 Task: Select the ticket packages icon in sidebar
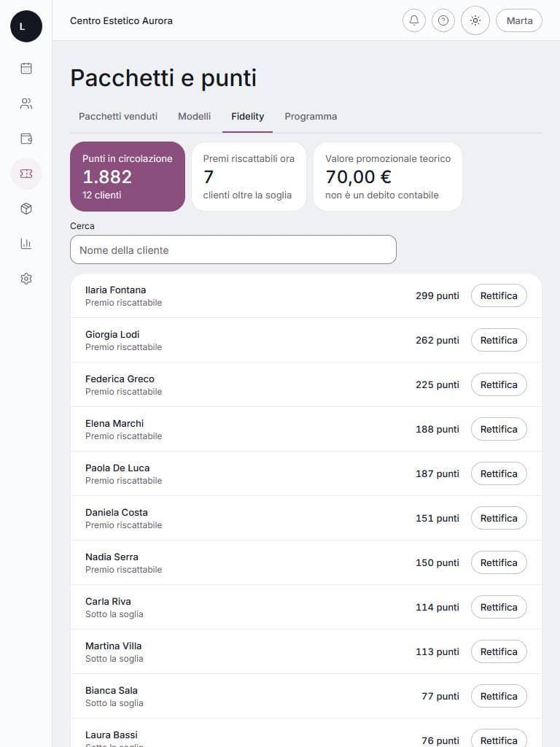pyautogui.click(x=26, y=174)
